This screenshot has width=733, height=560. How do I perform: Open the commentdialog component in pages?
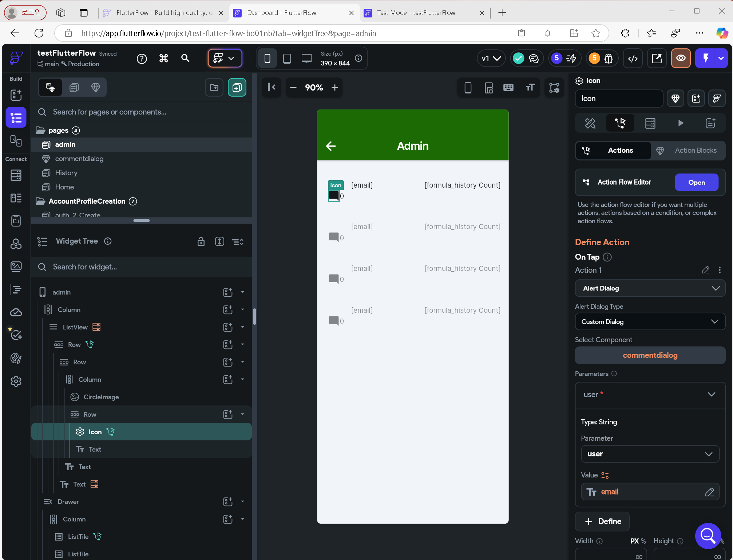79,159
